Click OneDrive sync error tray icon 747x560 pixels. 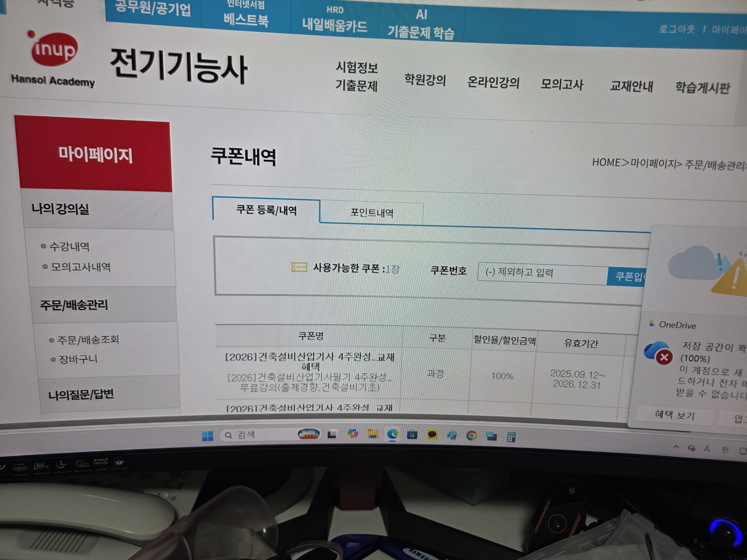click(x=691, y=449)
